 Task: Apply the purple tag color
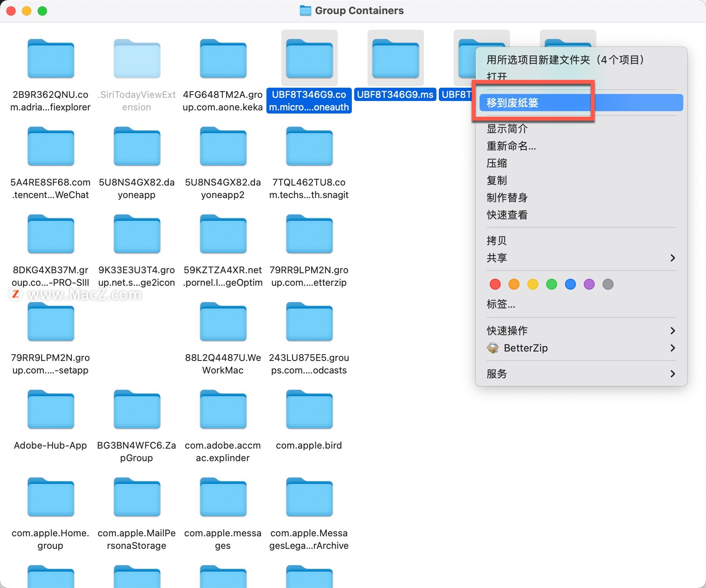(x=589, y=284)
